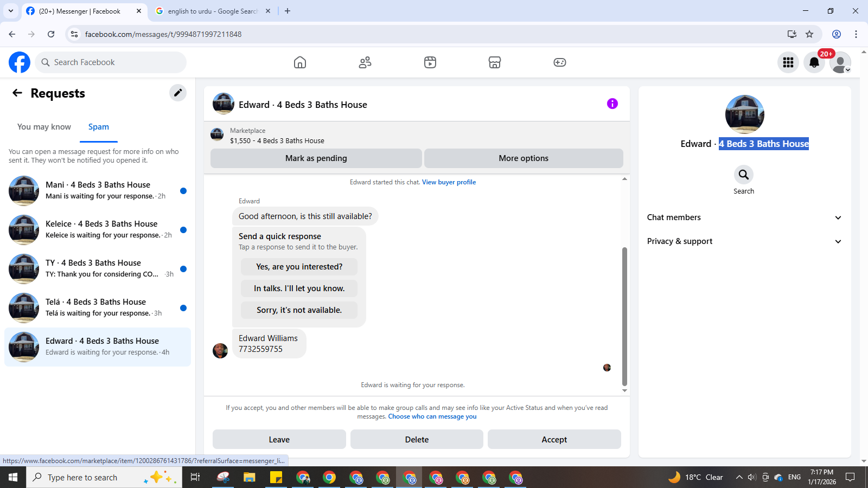The image size is (868, 488).
Task: Select Edward 4 Beds 3 Baths House request
Action: click(x=98, y=347)
